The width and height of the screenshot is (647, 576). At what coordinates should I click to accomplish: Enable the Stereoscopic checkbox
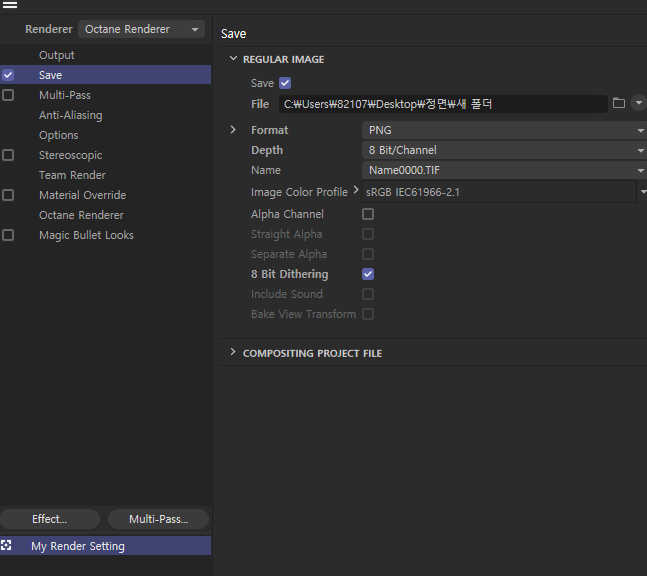click(x=8, y=155)
